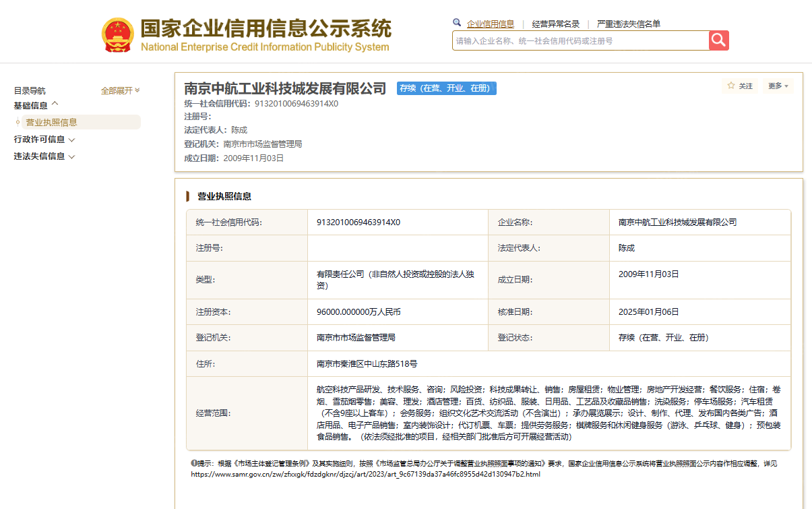Image resolution: width=812 pixels, height=509 pixels.
Task: Collapse the 基础信息 section
Action: [36, 105]
